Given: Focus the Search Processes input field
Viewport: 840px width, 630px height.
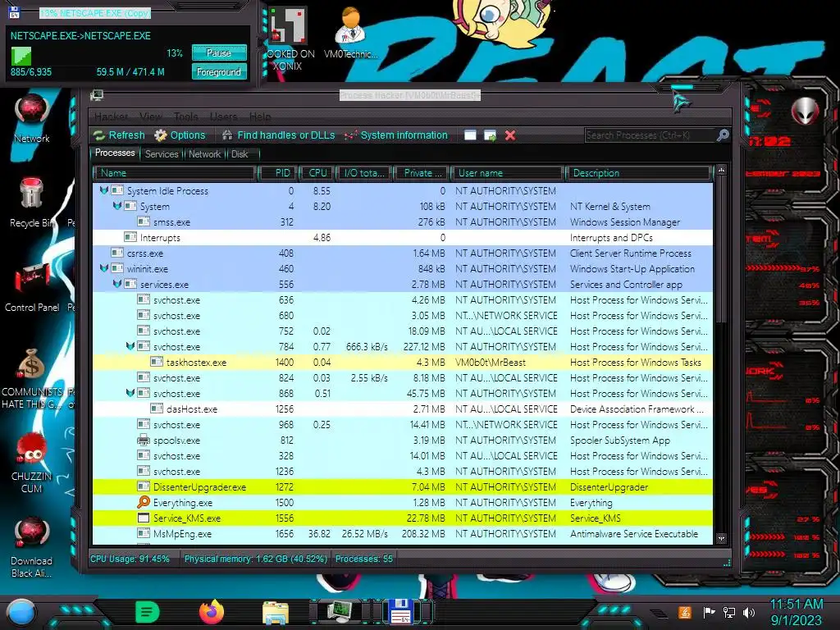Looking at the screenshot, I should coord(651,135).
